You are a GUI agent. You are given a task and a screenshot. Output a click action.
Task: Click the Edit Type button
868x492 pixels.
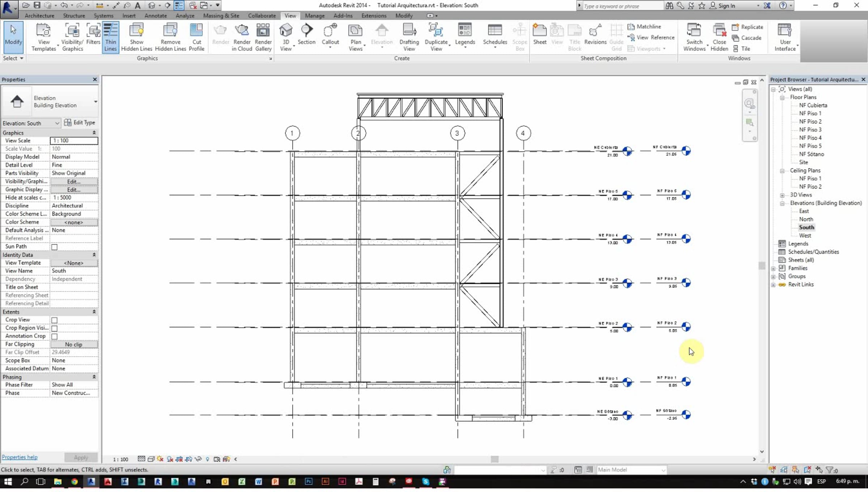(80, 123)
